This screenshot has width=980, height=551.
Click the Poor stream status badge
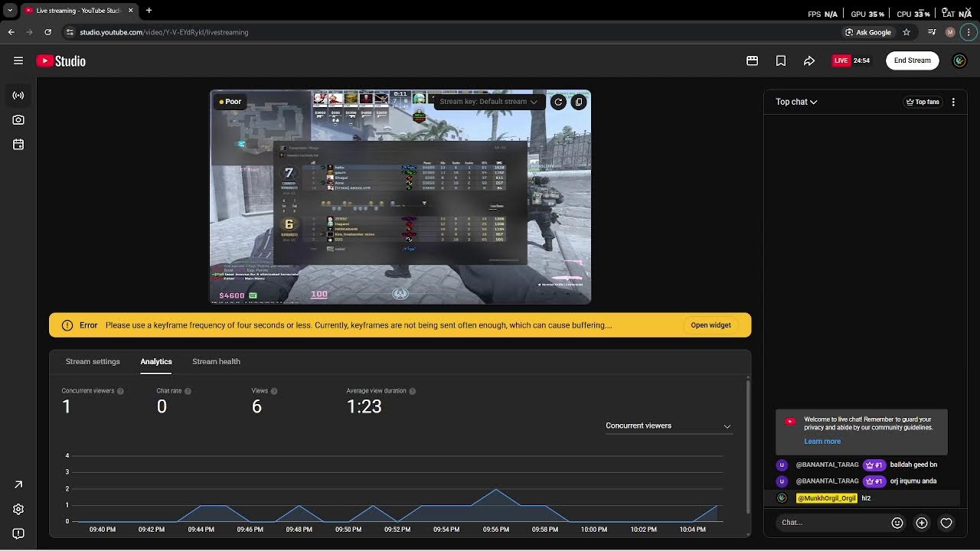tap(230, 102)
